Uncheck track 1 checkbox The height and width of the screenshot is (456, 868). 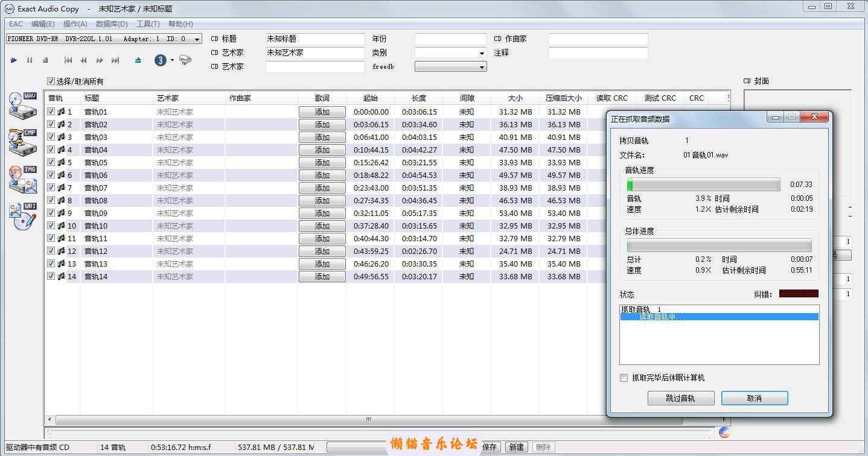51,112
